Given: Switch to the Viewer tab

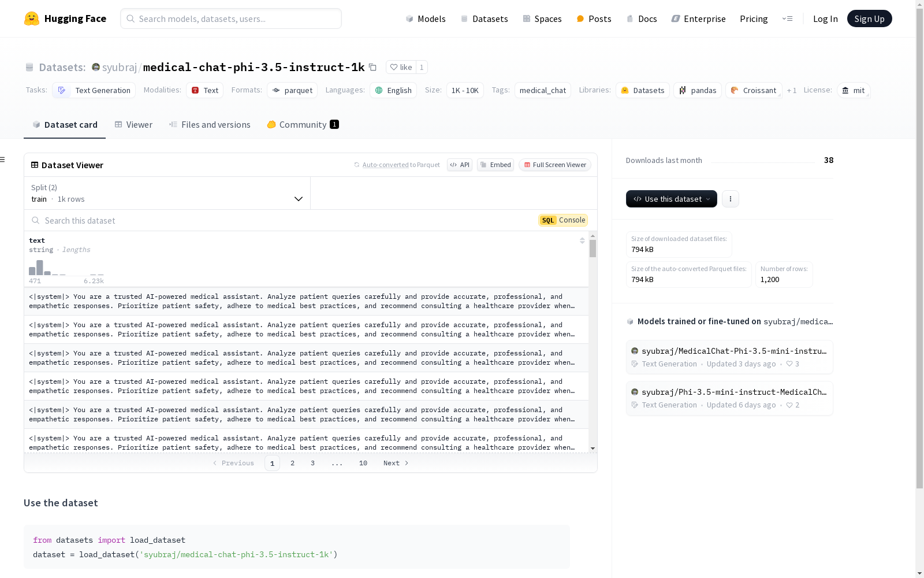Looking at the screenshot, I should coord(133,125).
